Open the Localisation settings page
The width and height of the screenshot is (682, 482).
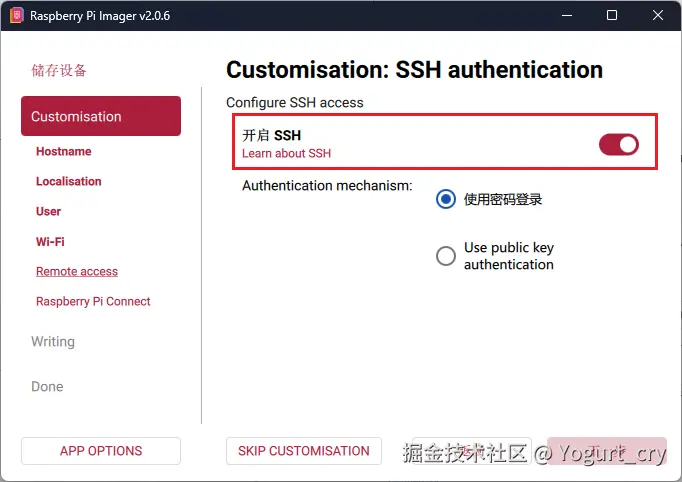pos(68,181)
